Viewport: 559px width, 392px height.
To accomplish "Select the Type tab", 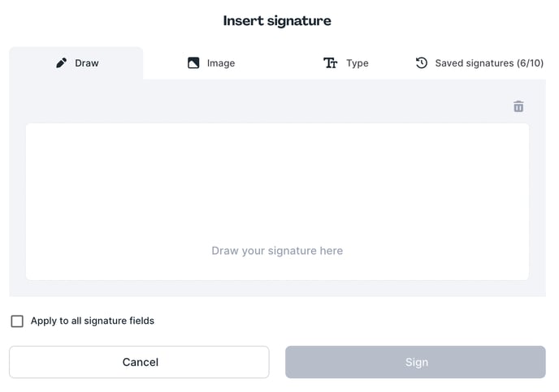I will point(346,63).
